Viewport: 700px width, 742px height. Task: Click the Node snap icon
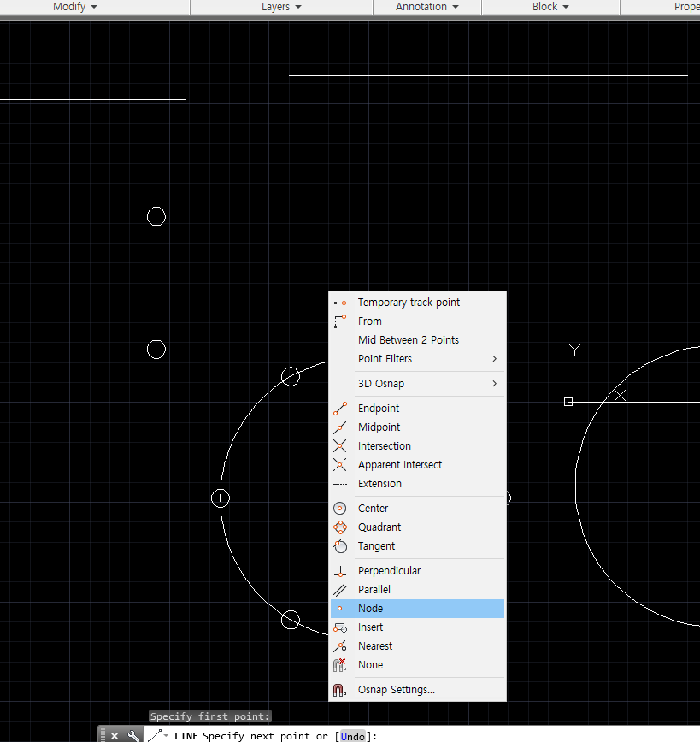click(339, 609)
